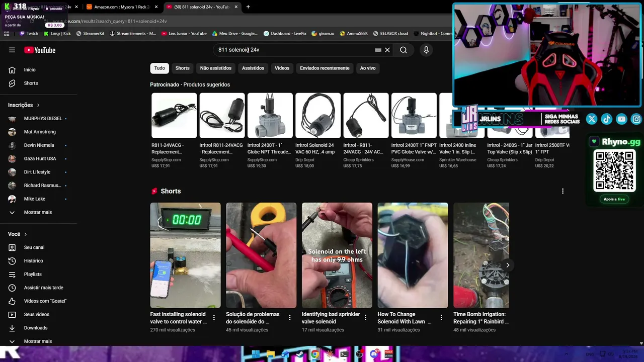Open menu for 'Fast installing solenoid valve' short
The width and height of the screenshot is (644, 362).
214,318
